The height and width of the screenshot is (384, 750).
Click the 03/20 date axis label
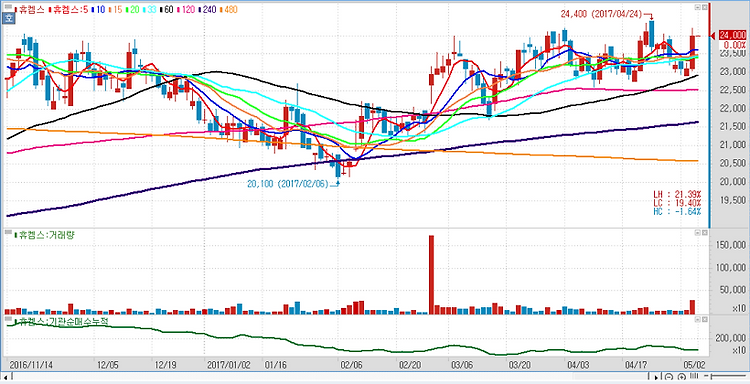(x=521, y=364)
